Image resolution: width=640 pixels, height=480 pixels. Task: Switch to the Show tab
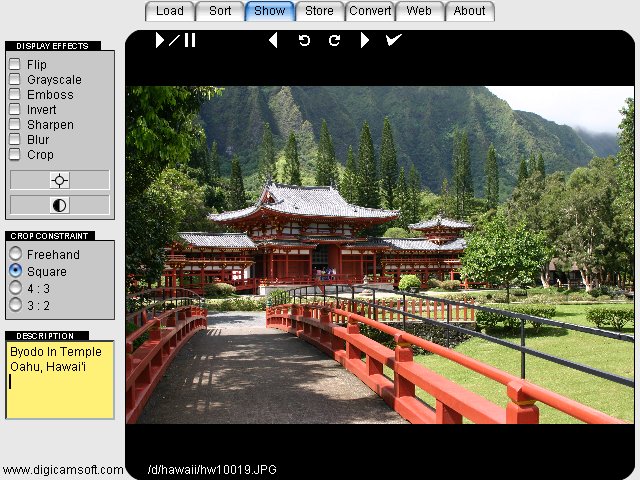point(269,11)
